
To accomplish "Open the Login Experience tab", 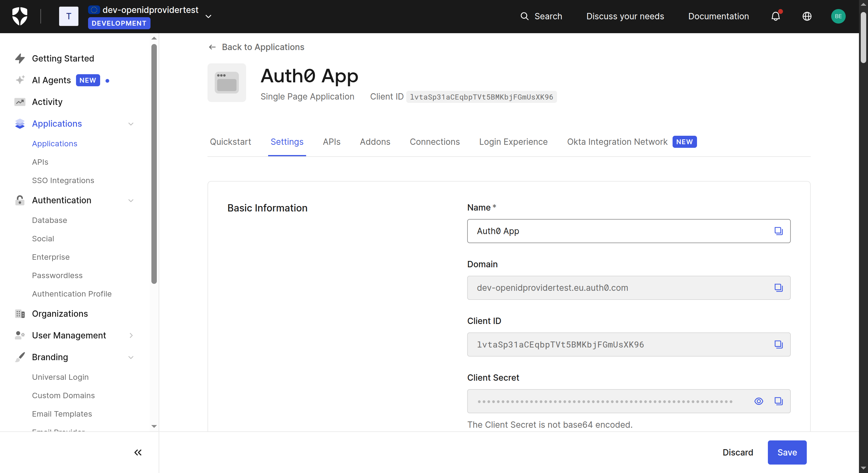I will [513, 141].
